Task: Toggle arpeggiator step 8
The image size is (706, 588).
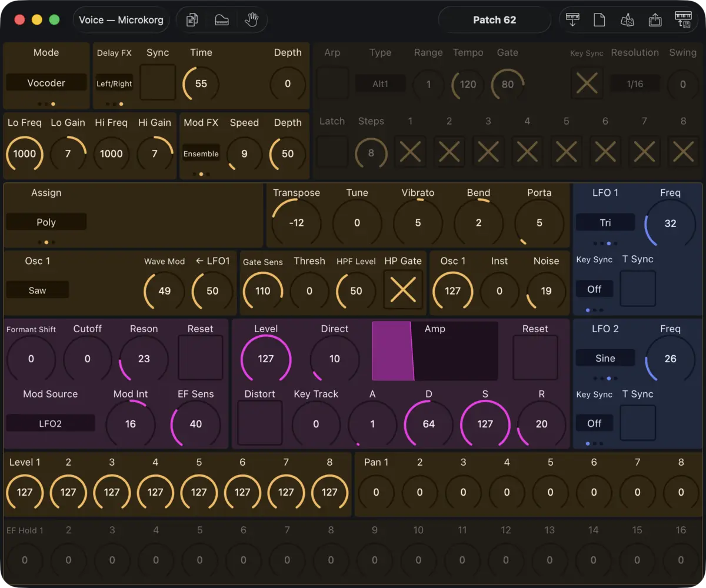Action: pyautogui.click(x=683, y=152)
